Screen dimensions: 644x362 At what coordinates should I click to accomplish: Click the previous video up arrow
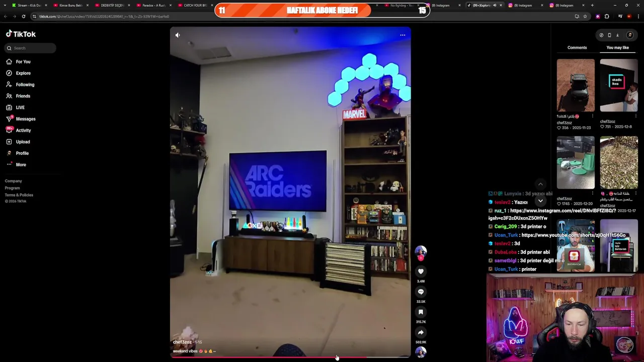[x=540, y=184]
